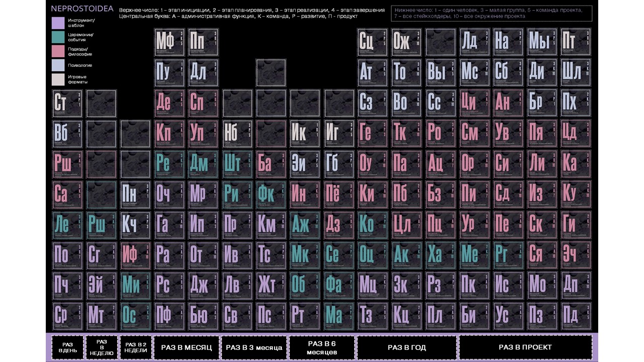Viewport: 644px width, 362px height.
Task: Click the NEPROSTOIDEA title
Action: pyautogui.click(x=82, y=9)
